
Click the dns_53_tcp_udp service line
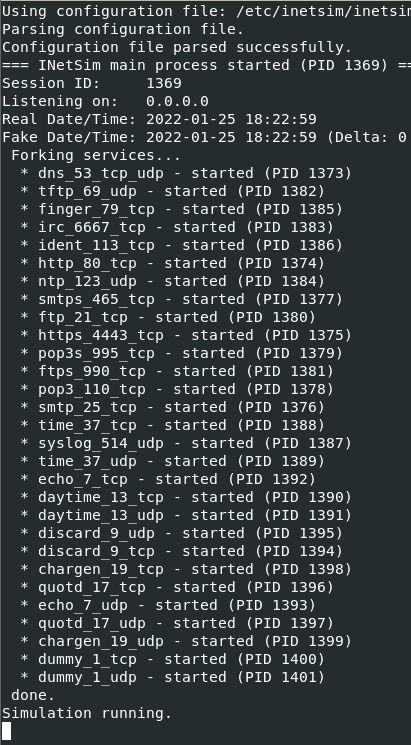[x=186, y=173]
